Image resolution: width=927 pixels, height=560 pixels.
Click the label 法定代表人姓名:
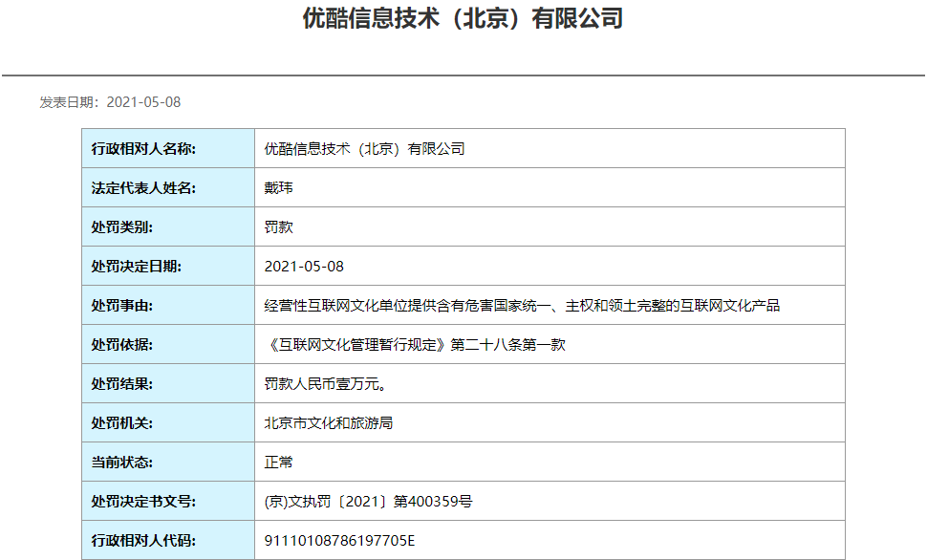click(143, 188)
